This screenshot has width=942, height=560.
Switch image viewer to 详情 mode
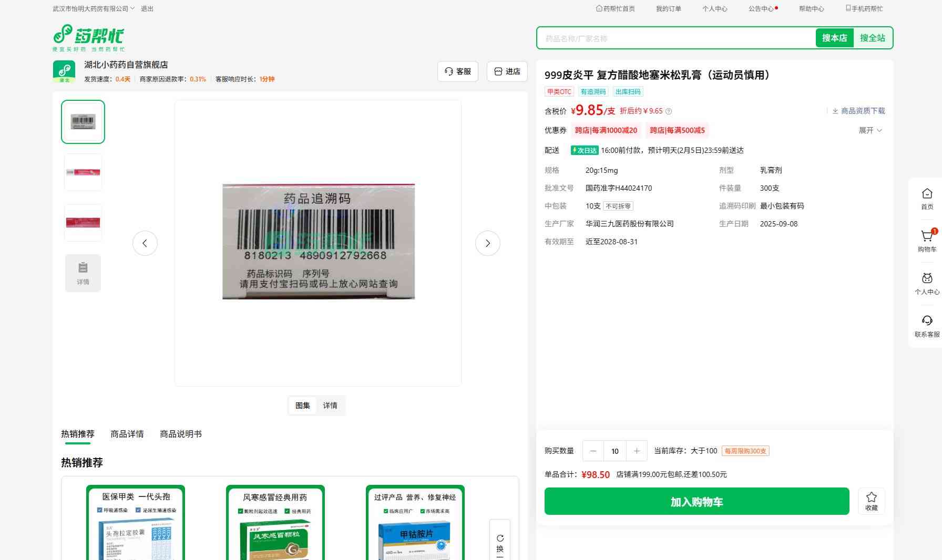pos(330,406)
